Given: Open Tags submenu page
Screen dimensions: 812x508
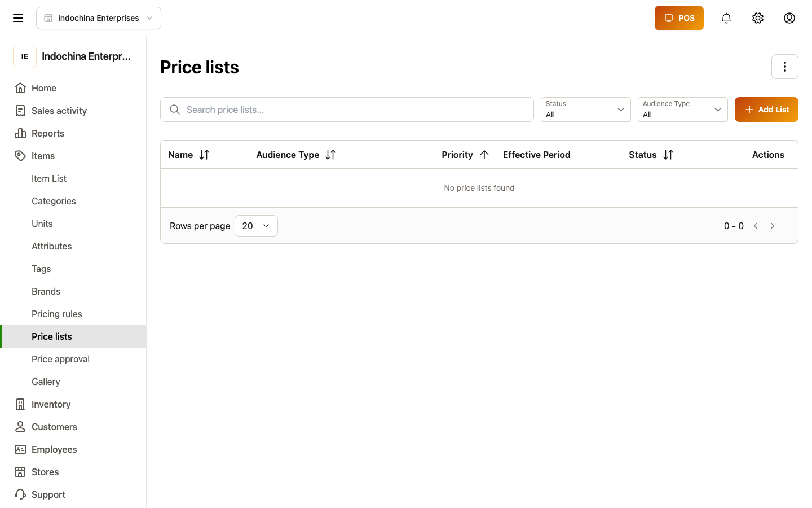Looking at the screenshot, I should [x=73, y=269].
